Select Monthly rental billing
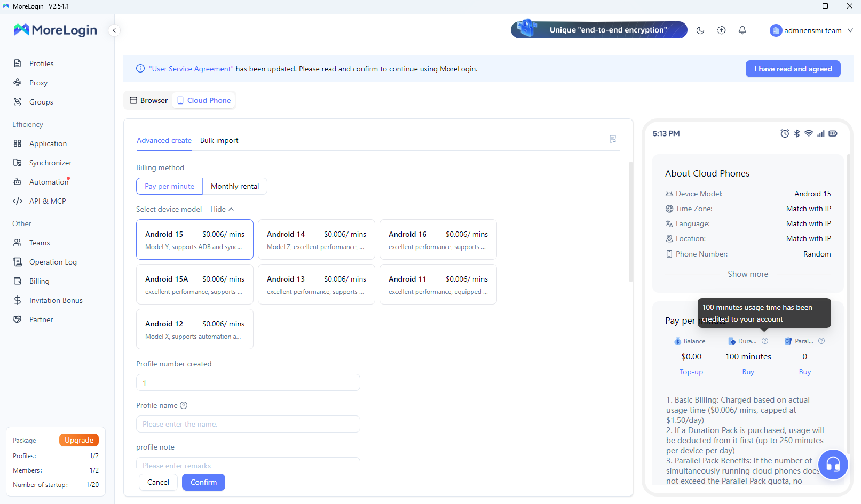The width and height of the screenshot is (861, 504). click(235, 186)
